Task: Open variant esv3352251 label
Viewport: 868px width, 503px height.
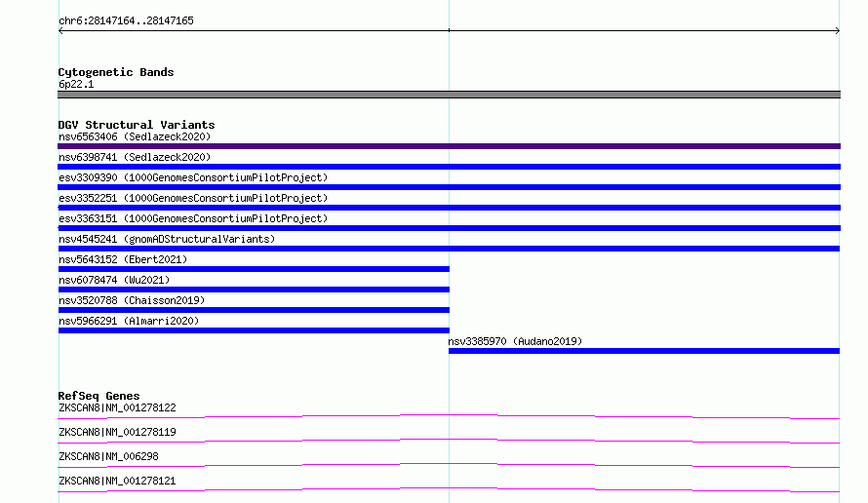Action: tap(193, 198)
